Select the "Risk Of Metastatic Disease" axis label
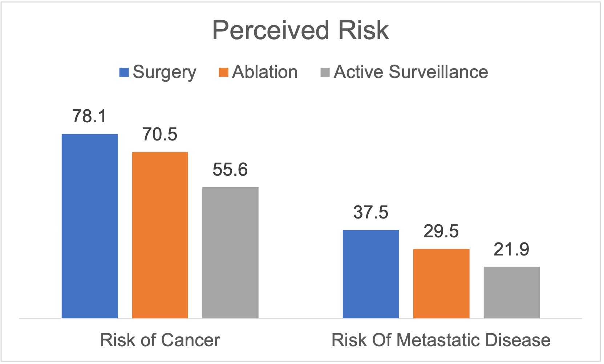 441,340
